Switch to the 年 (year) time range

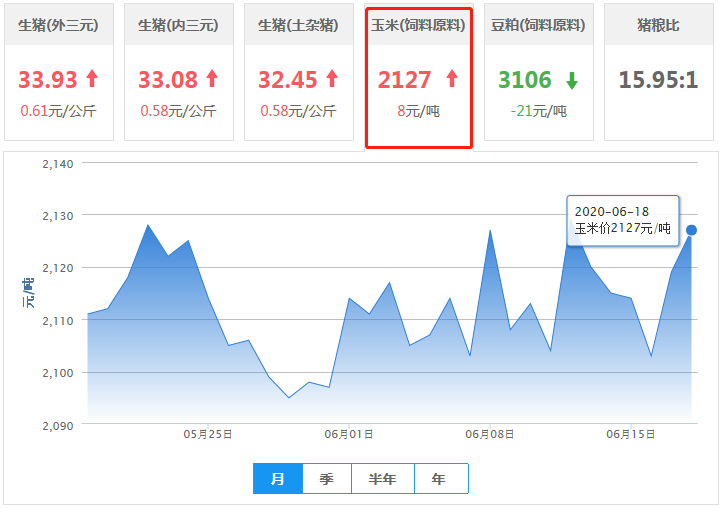click(x=440, y=479)
